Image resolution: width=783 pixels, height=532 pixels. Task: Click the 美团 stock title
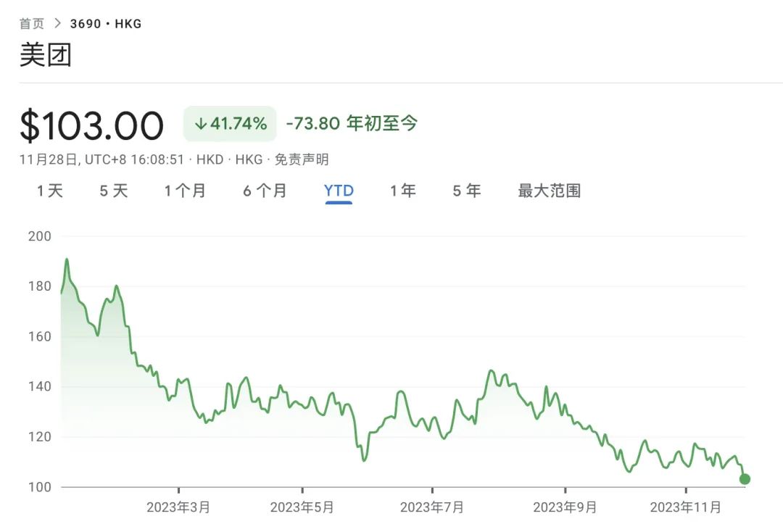pyautogui.click(x=46, y=55)
